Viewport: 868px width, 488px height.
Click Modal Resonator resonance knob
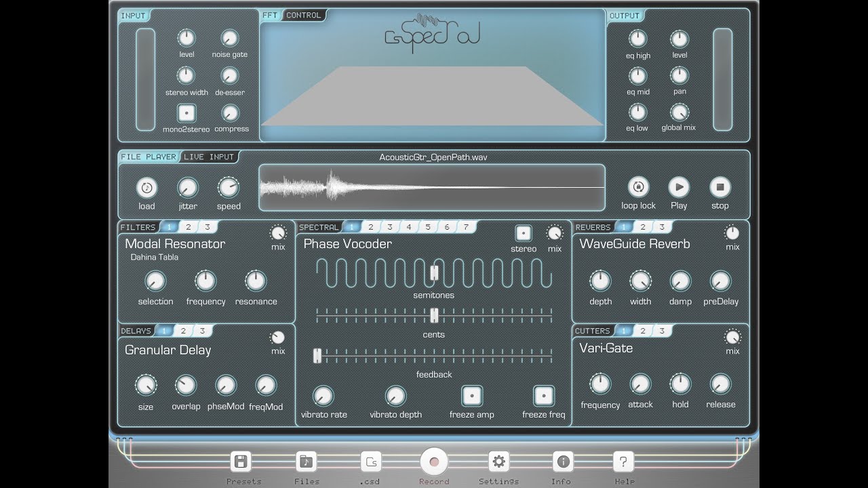tap(256, 281)
